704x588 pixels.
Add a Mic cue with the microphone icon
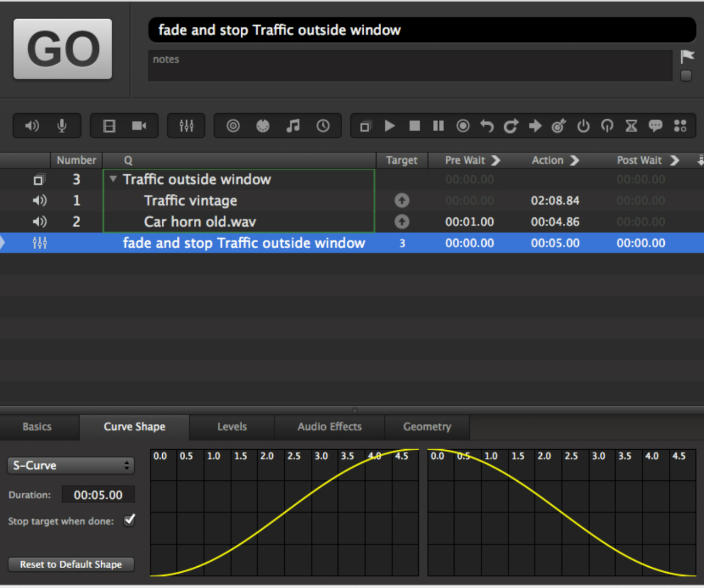(62, 126)
